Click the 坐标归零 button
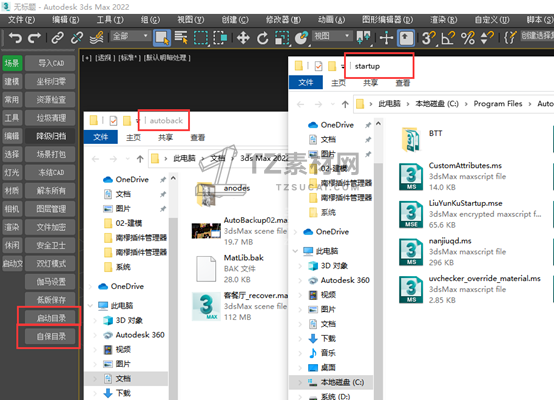Screen dimensions: 554x400 [x=51, y=82]
